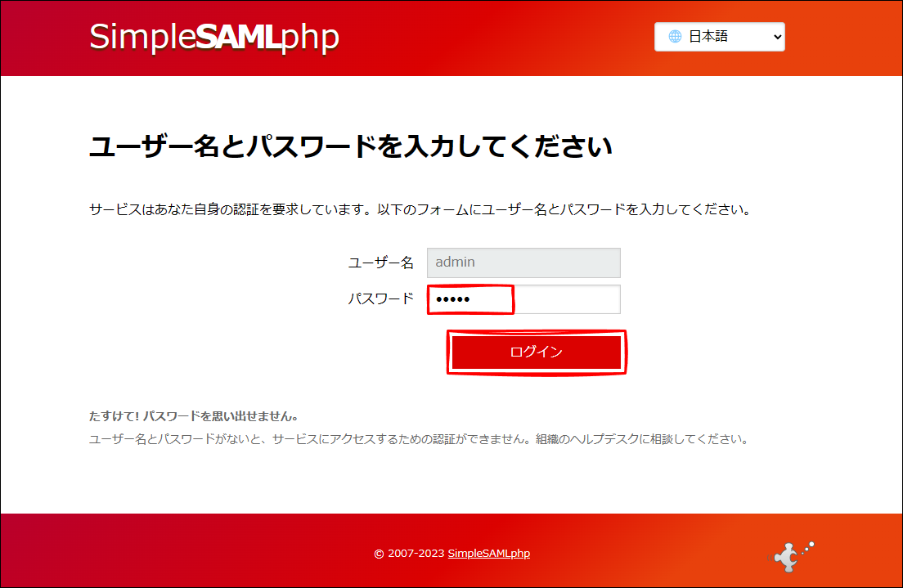Click the bold SAML text in the logo
Image resolution: width=903 pixels, height=588 pixels.
pyautogui.click(x=237, y=38)
